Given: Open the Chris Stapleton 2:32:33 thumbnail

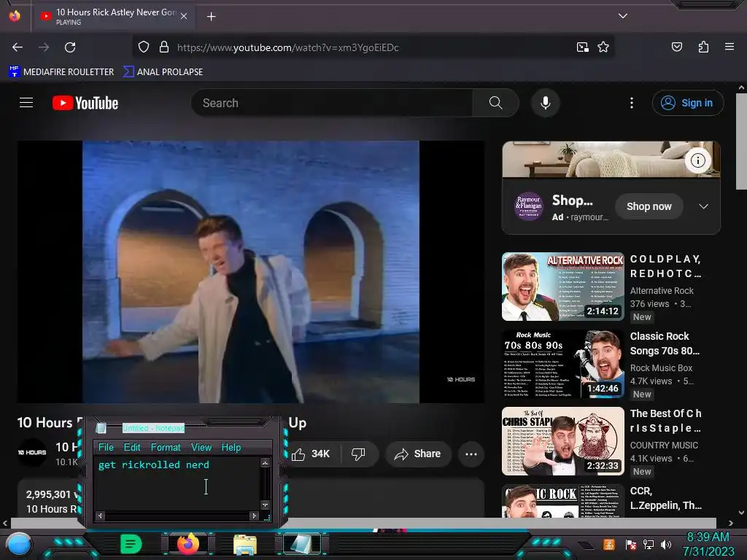Looking at the screenshot, I should click(562, 441).
